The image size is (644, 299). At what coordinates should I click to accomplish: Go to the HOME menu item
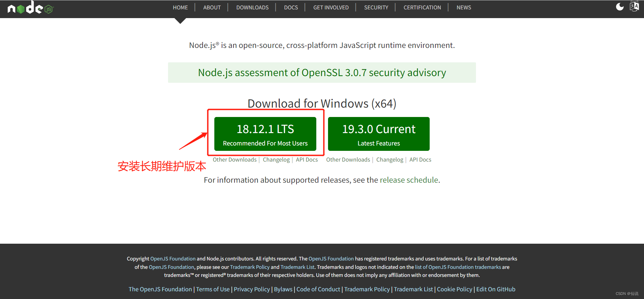coord(180,7)
